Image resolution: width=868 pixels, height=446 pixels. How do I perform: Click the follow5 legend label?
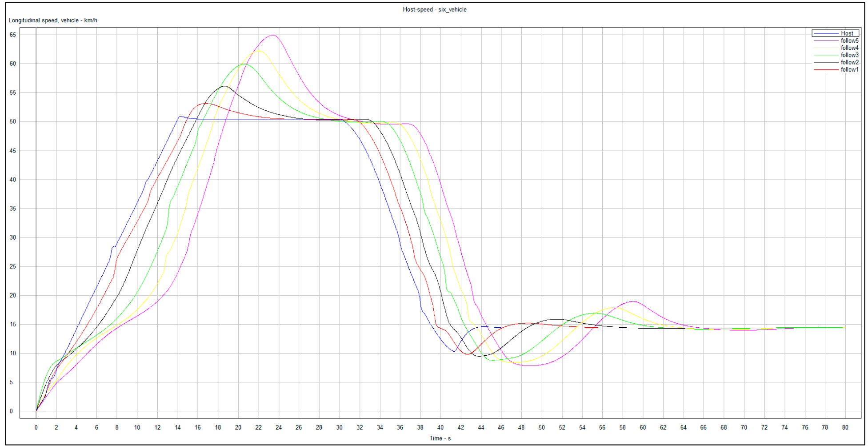(x=849, y=40)
